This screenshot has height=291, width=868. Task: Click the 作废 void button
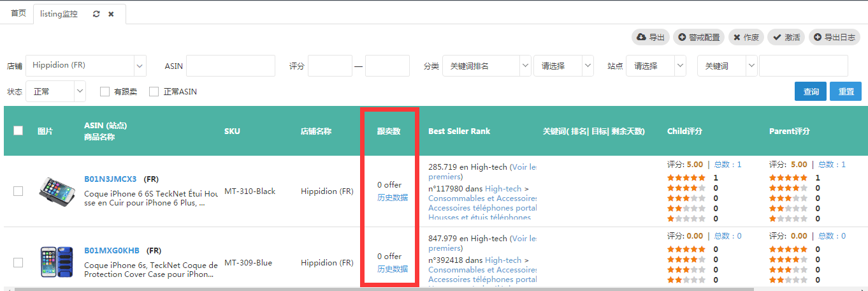tap(746, 38)
